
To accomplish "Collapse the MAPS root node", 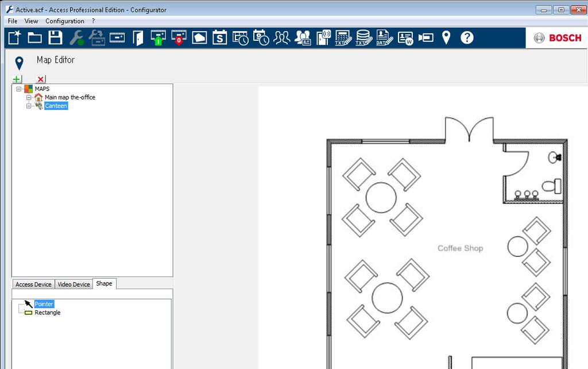I will [x=18, y=89].
